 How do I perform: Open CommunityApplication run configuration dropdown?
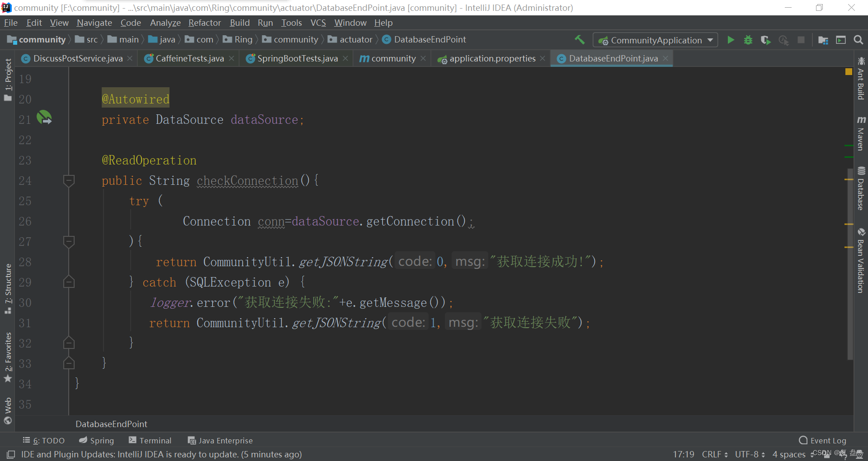[x=656, y=40]
